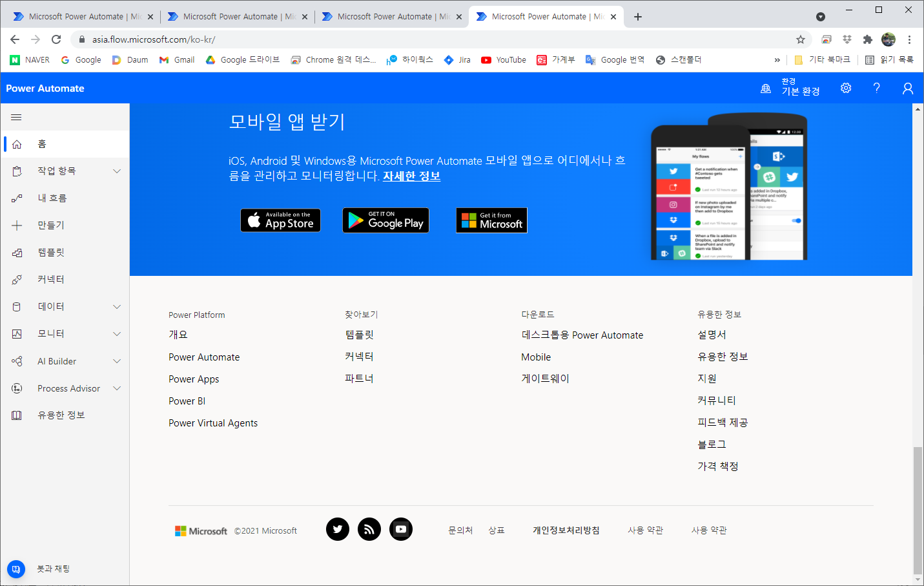Click the 모니터 chart icon
The height and width of the screenshot is (586, 924).
click(17, 334)
